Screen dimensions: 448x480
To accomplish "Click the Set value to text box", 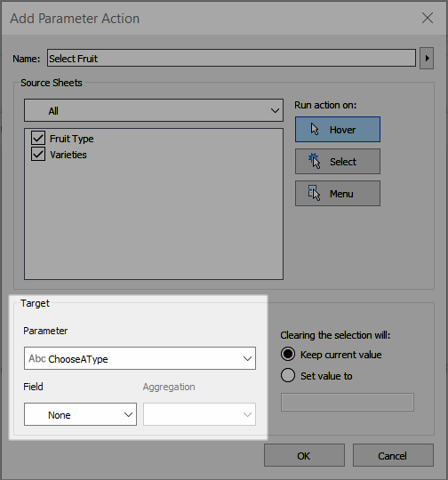I will [348, 403].
